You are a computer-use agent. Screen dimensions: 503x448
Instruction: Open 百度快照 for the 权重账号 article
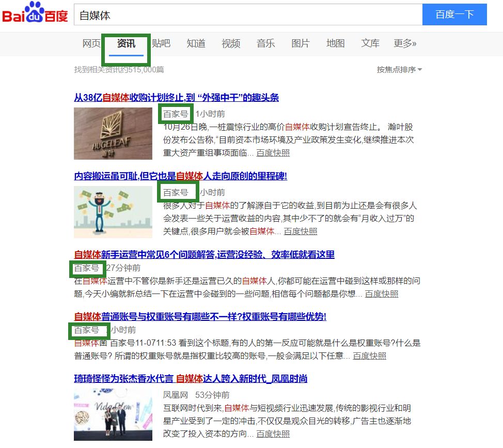[370, 356]
